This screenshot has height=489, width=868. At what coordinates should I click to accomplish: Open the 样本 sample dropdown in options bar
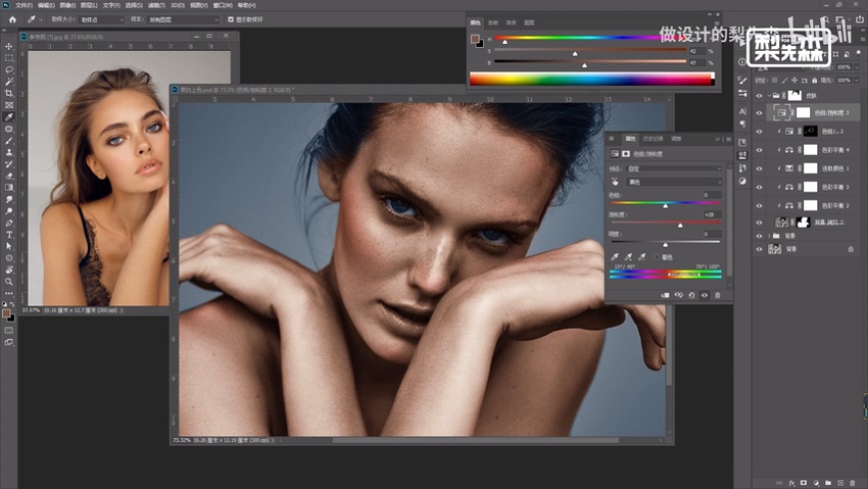185,19
